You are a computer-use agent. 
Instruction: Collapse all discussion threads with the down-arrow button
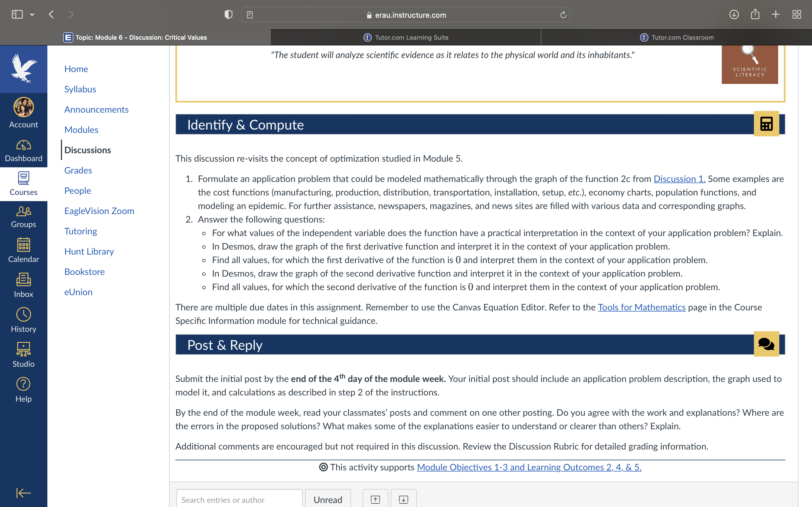coord(403,499)
